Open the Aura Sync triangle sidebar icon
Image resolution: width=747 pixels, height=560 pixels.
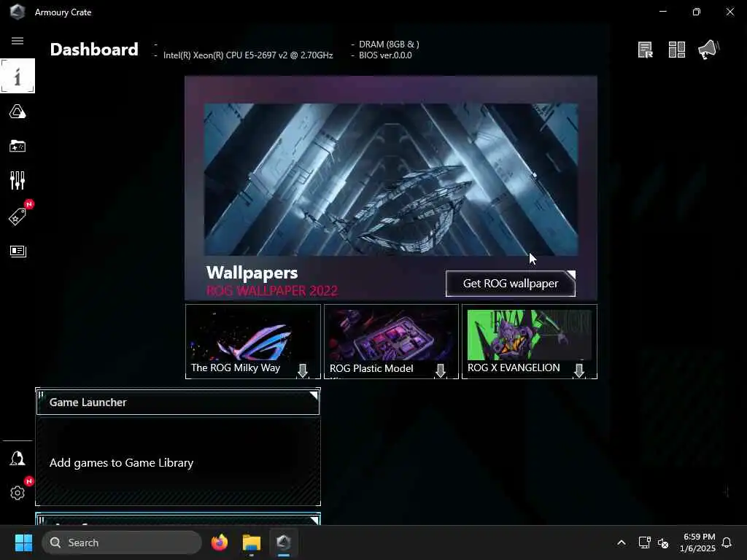click(x=18, y=112)
